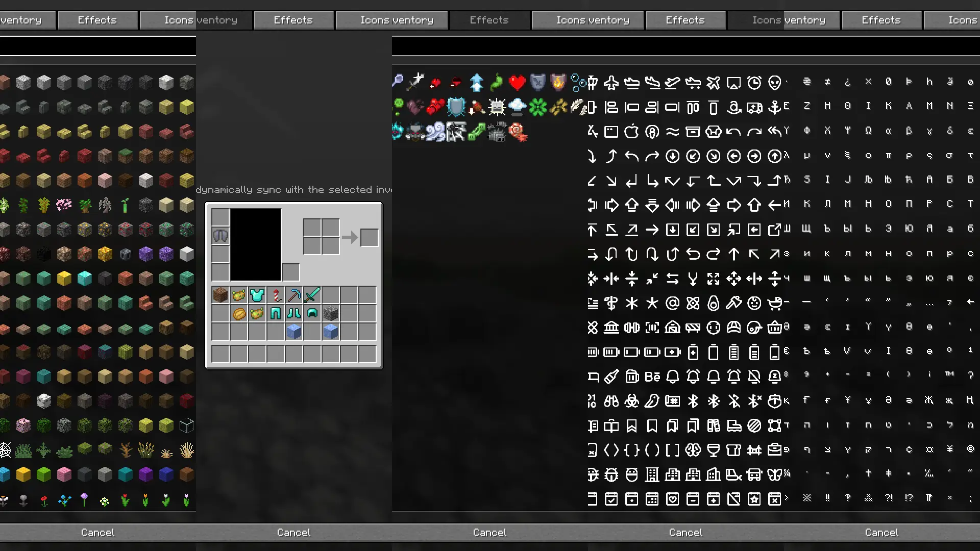Select the diamond sword in the inventory

tap(312, 295)
